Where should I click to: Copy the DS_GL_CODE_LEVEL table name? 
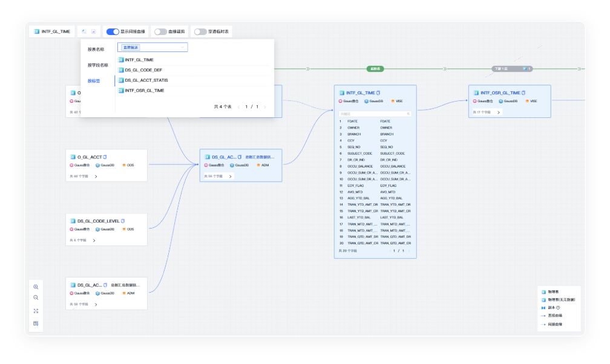point(123,221)
